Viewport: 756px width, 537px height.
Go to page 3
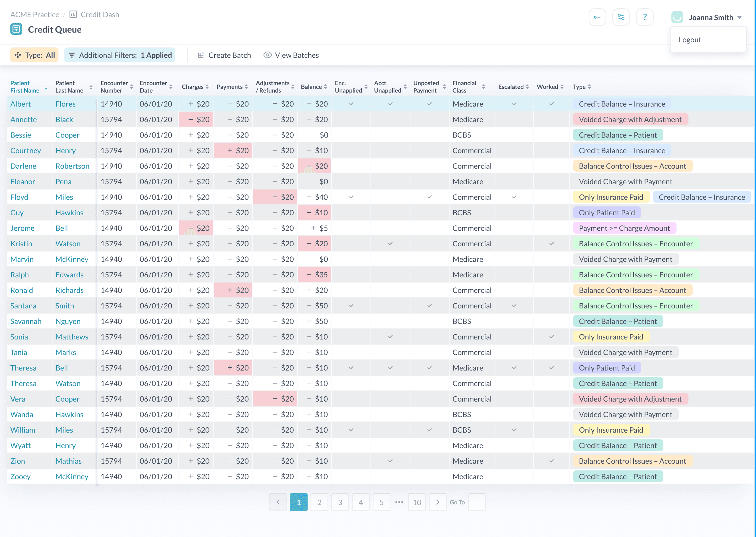click(340, 502)
